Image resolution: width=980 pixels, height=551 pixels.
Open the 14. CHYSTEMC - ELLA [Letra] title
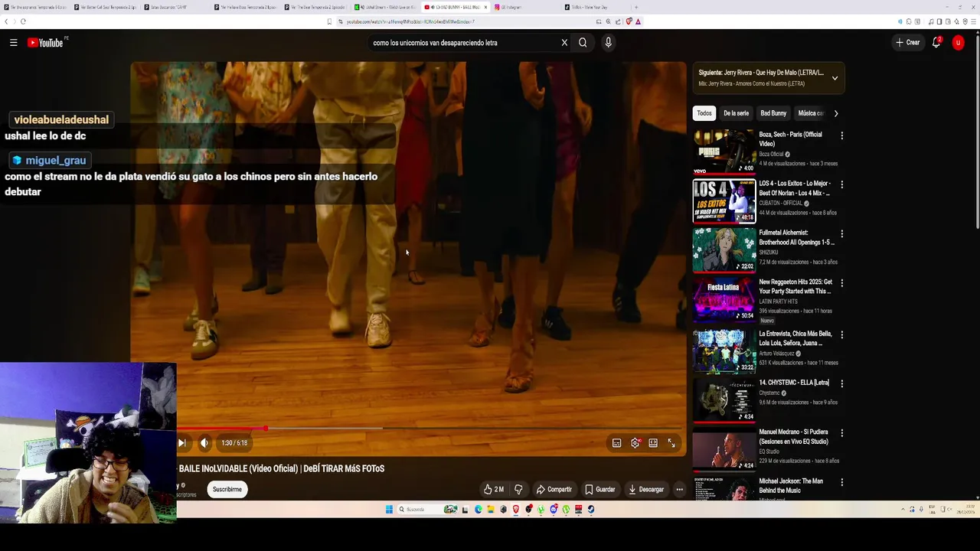(794, 383)
